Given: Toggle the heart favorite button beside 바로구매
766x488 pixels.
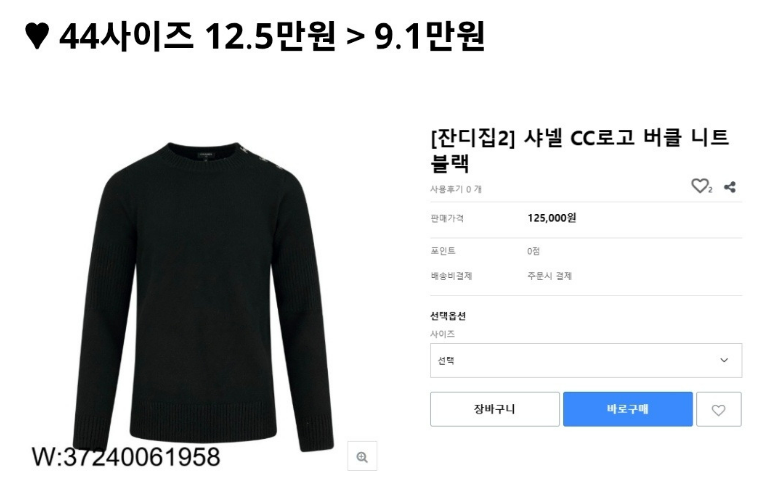Looking at the screenshot, I should click(719, 409).
